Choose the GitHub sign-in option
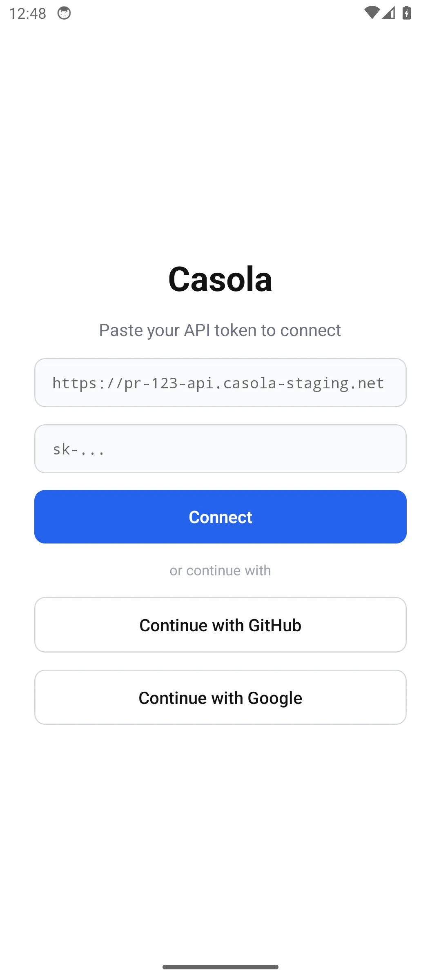This screenshot has height=980, width=441. tap(220, 625)
